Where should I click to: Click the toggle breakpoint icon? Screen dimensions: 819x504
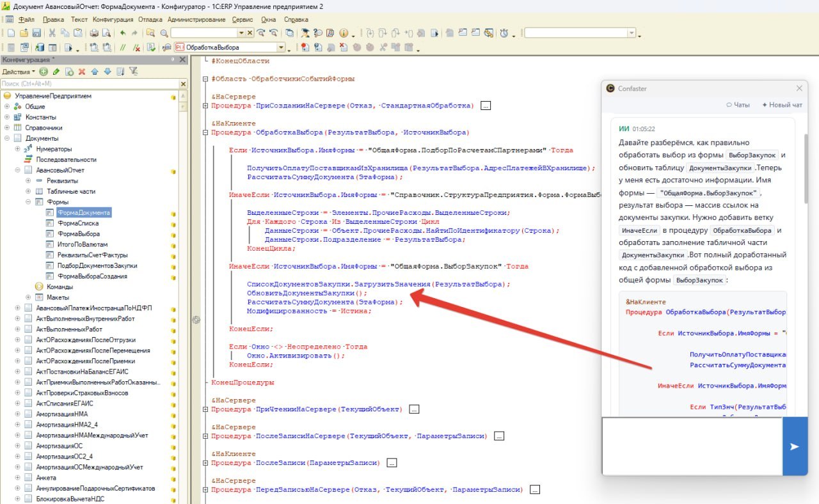(x=305, y=47)
